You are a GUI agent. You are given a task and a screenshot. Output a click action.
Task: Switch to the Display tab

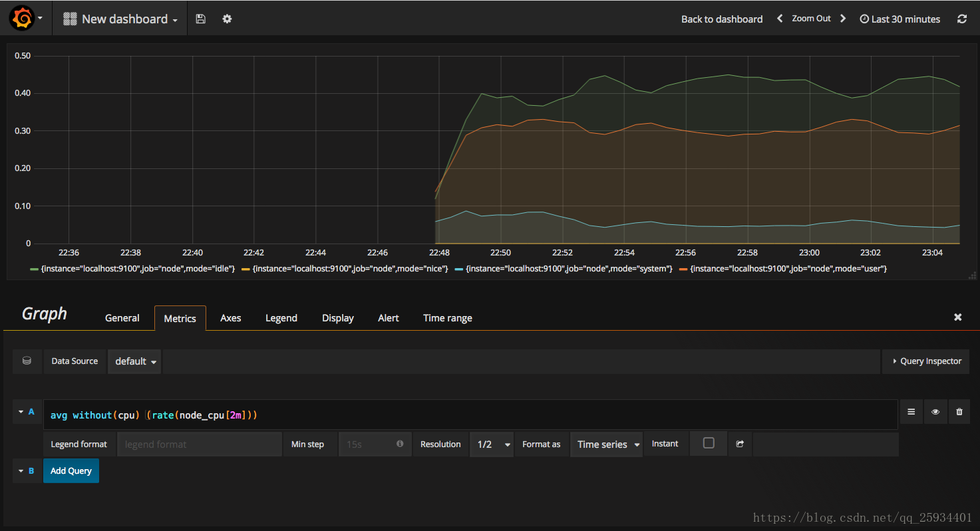click(x=338, y=318)
